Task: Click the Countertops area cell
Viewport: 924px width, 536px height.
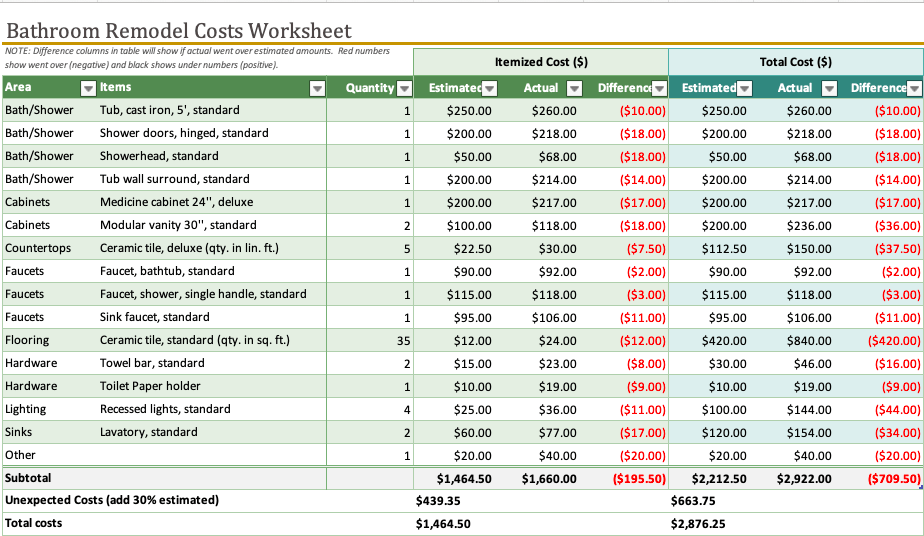Action: (50, 248)
